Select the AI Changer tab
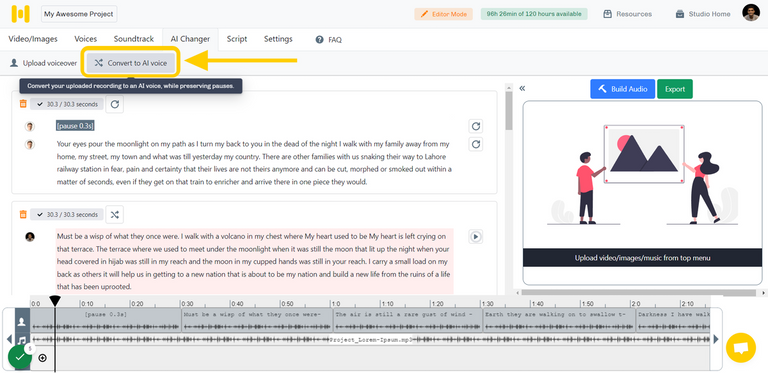768x373 pixels. pos(190,39)
